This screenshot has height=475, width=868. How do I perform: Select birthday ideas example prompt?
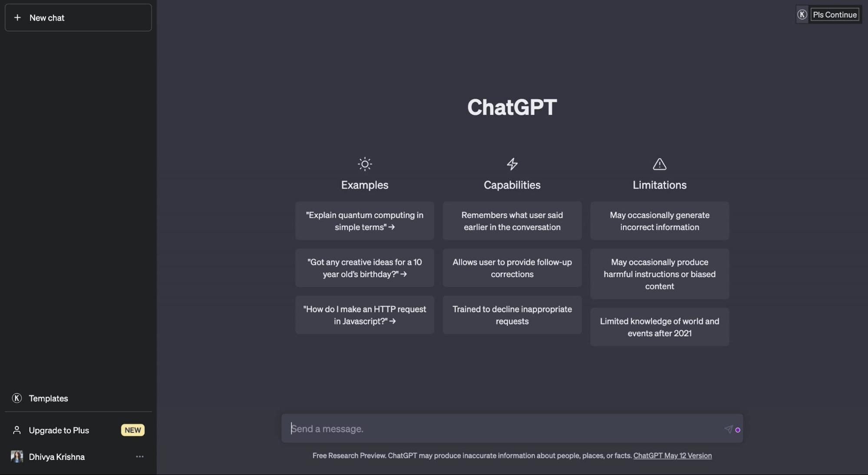365,267
